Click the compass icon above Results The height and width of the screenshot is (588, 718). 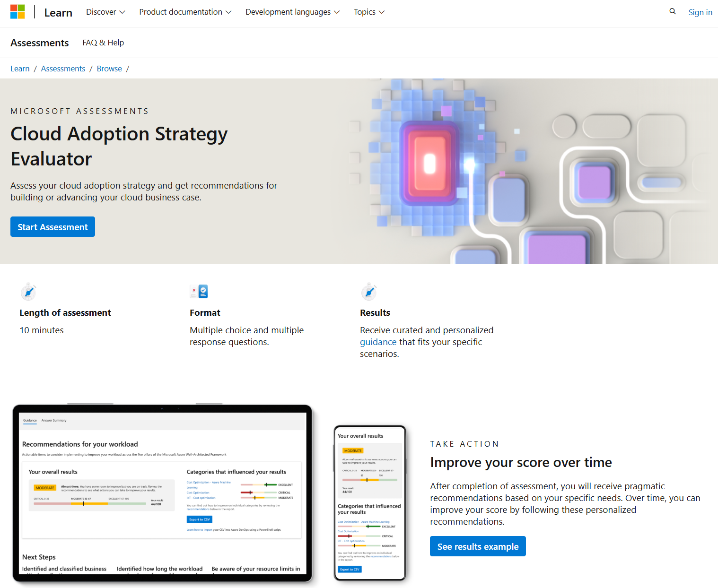(369, 292)
